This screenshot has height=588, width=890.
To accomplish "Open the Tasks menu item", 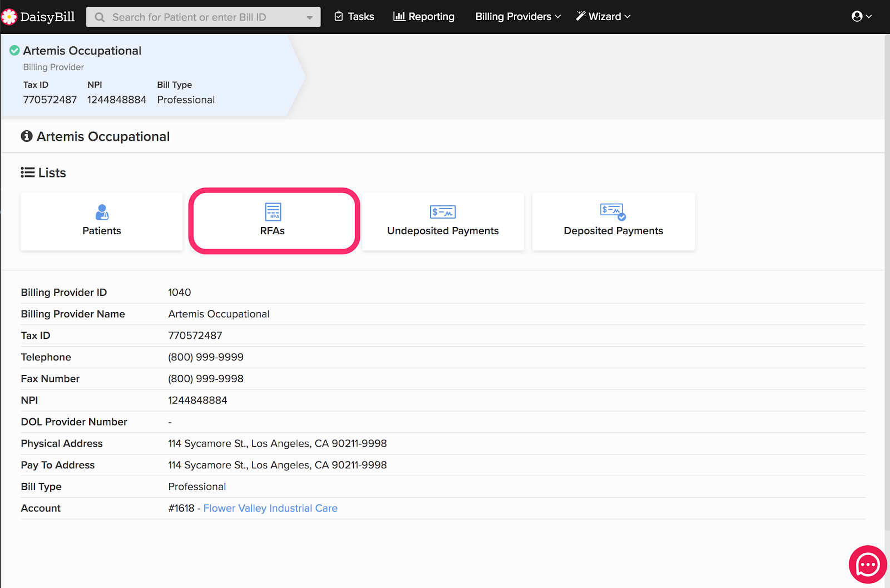I will (x=354, y=17).
